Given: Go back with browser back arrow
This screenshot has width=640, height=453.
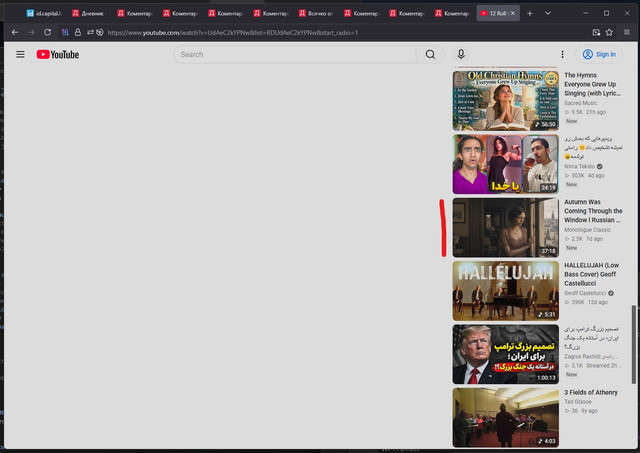Looking at the screenshot, I should point(15,32).
